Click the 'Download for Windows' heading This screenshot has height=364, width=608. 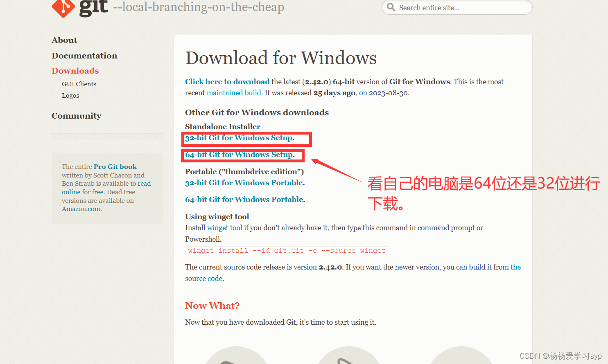[281, 58]
